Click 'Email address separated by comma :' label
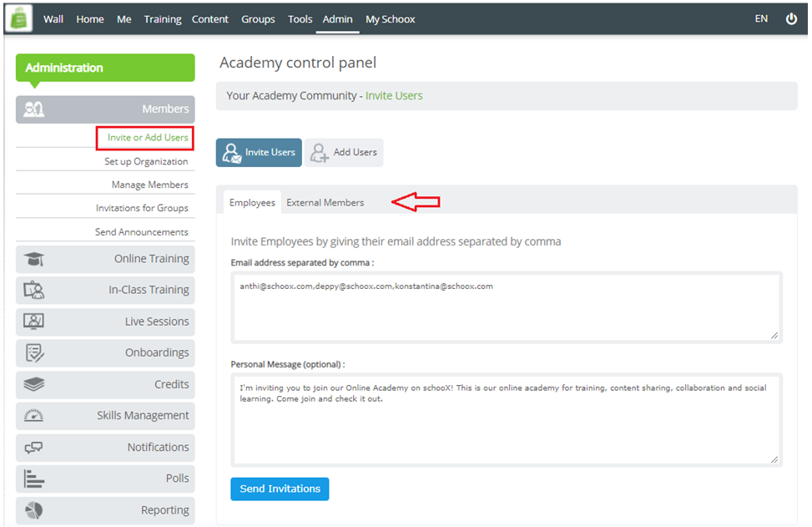 click(x=302, y=263)
